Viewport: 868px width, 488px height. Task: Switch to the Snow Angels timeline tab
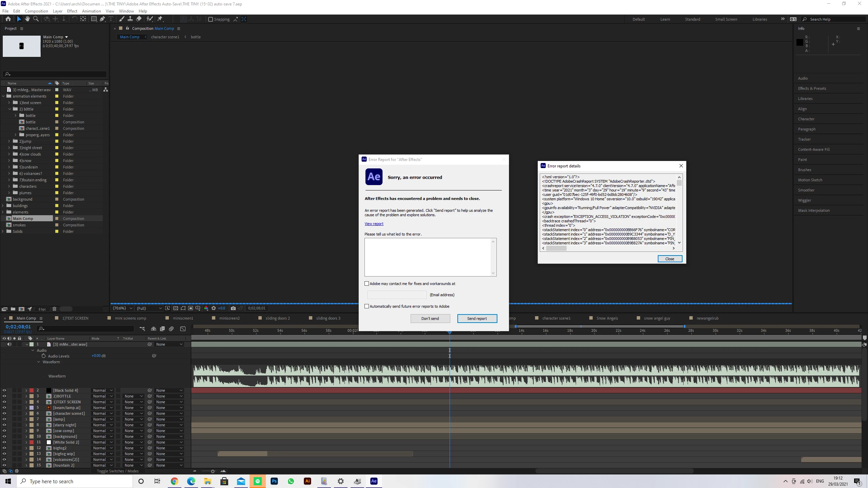click(x=607, y=318)
